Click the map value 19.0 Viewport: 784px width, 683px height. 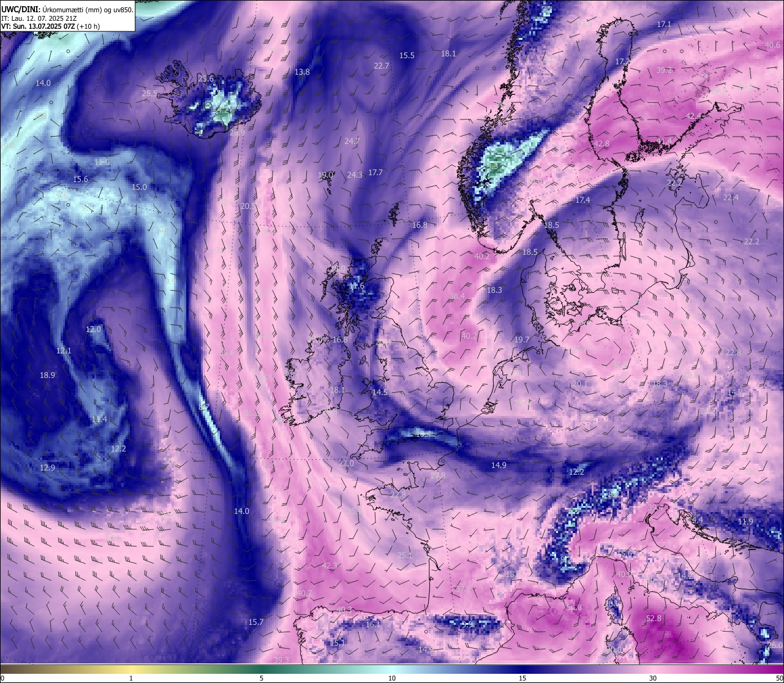tap(326, 175)
